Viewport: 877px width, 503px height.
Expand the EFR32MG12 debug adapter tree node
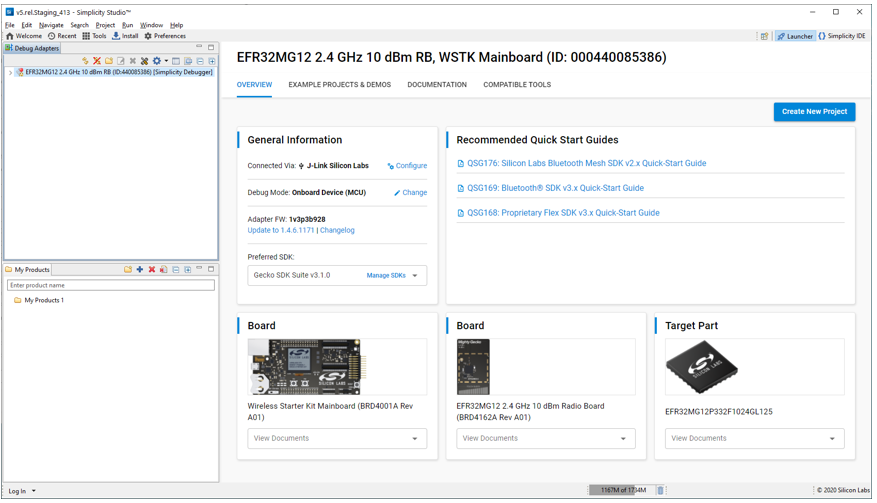point(10,73)
